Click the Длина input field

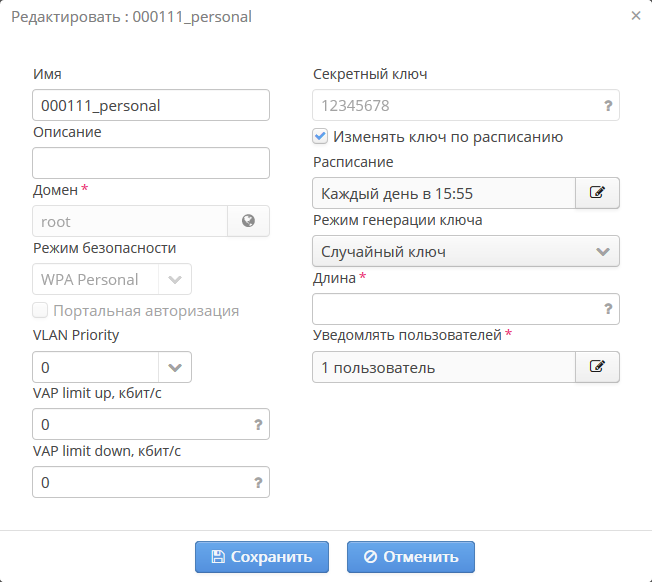tap(455, 309)
